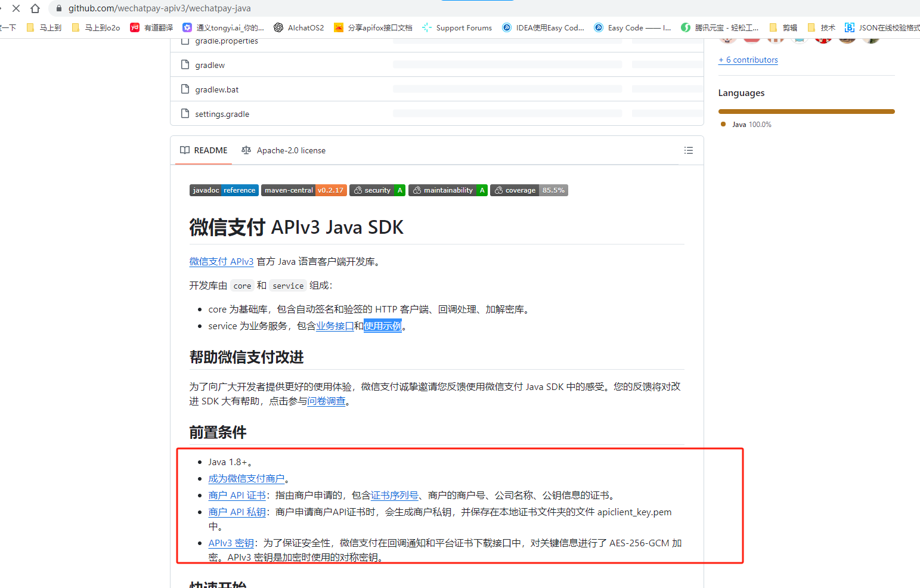The image size is (920, 588).
Task: Click the maintainability A badge
Action: click(448, 190)
